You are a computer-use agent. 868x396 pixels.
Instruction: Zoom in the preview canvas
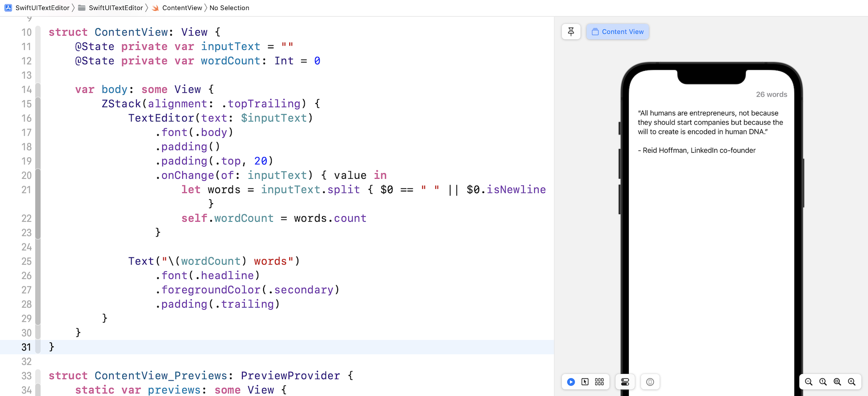852,382
